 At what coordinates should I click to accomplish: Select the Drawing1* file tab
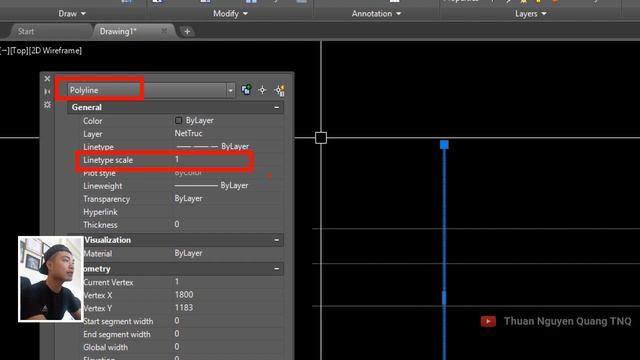click(x=118, y=31)
